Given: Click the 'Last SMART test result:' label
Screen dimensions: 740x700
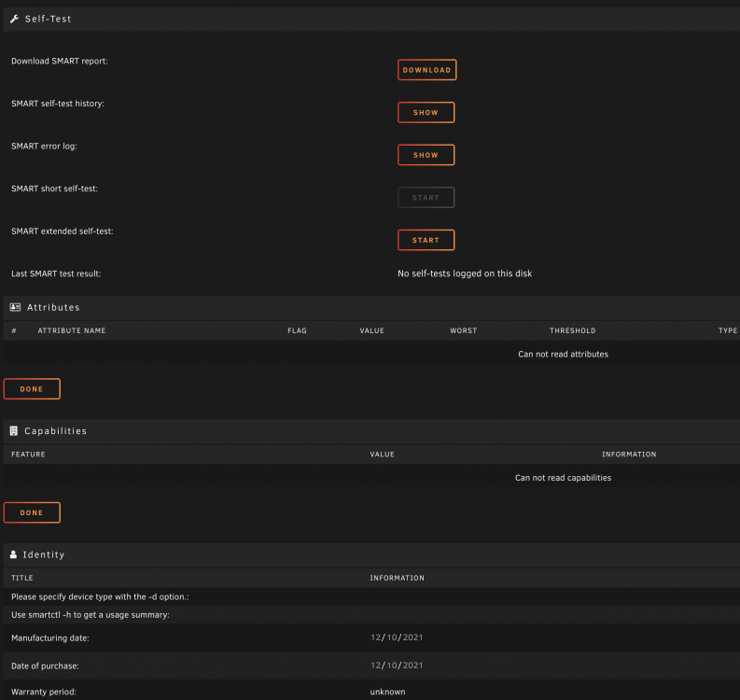Looking at the screenshot, I should pos(56,273).
